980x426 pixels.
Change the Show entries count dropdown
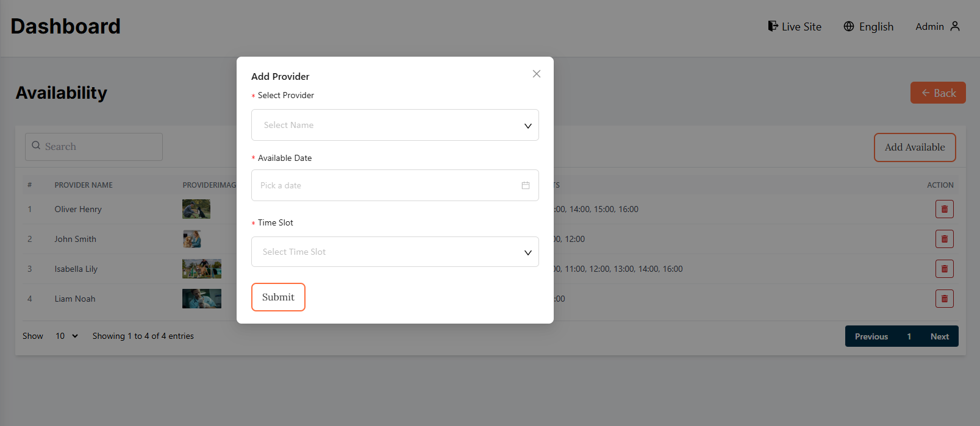(66, 336)
